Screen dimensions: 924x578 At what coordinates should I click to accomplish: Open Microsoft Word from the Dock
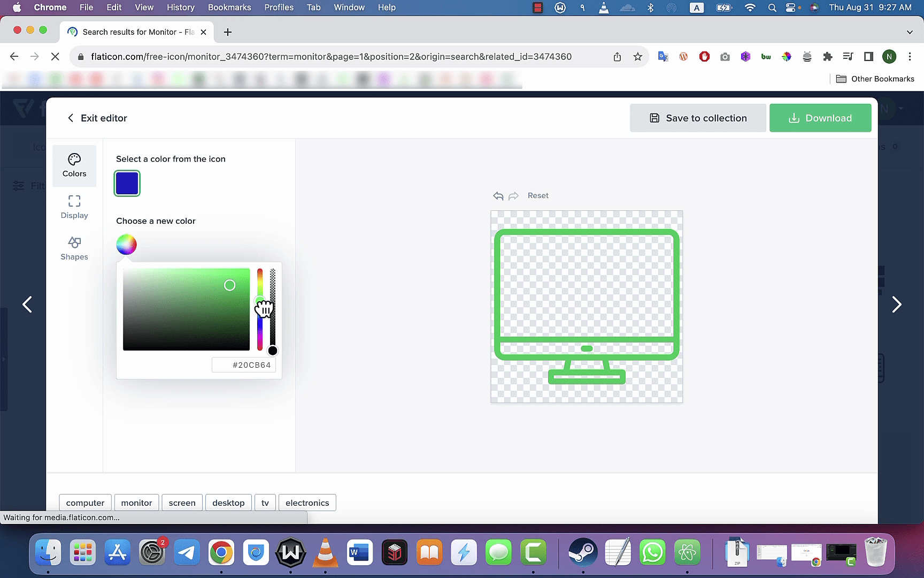[x=360, y=552]
